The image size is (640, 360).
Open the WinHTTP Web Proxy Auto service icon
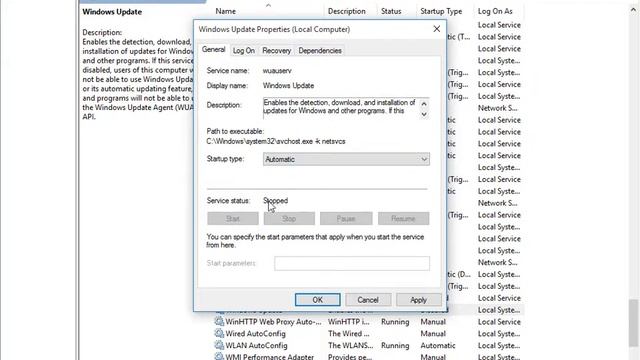click(219, 322)
